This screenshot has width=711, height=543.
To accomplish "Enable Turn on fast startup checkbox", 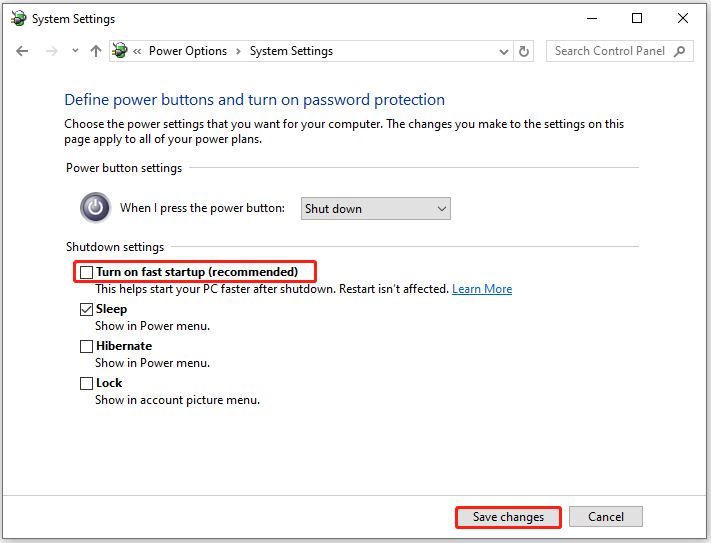I will coord(87,272).
